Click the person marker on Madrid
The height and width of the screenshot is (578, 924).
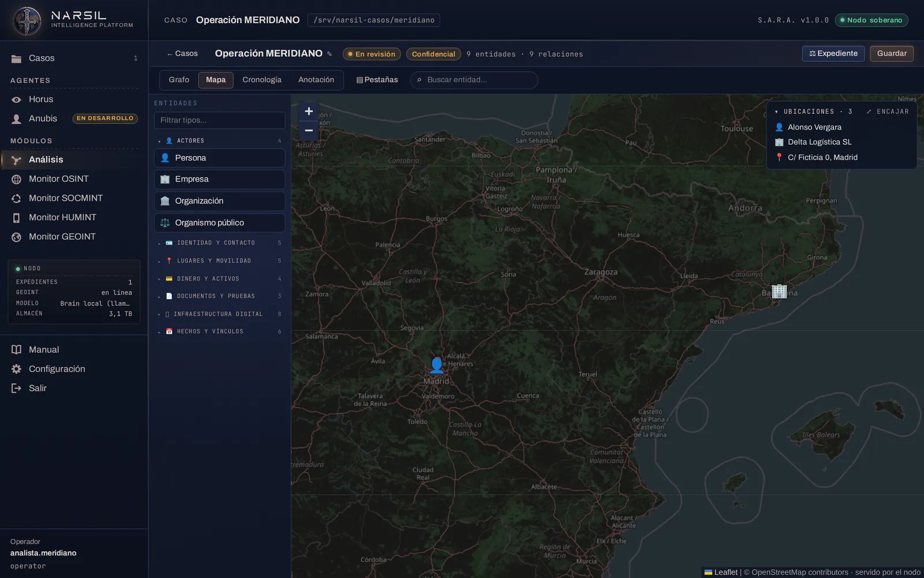437,365
